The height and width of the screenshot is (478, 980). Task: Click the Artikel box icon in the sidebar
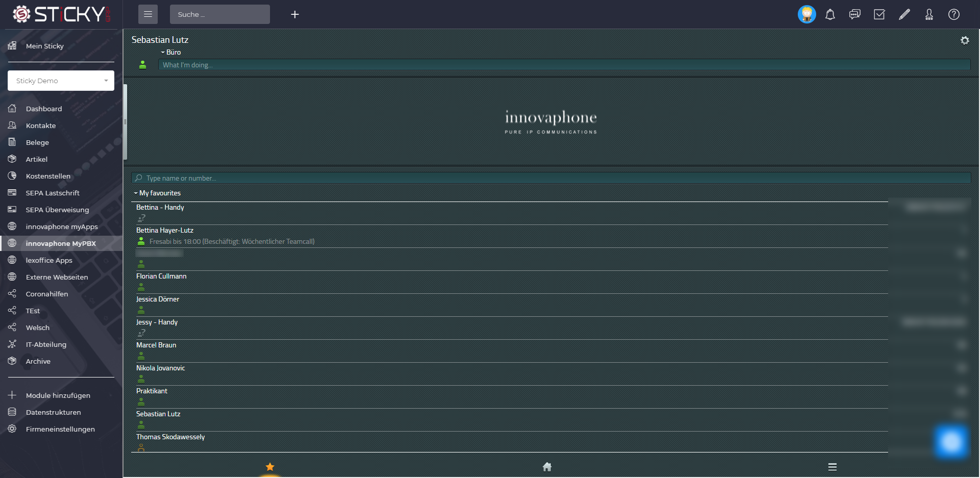(12, 159)
